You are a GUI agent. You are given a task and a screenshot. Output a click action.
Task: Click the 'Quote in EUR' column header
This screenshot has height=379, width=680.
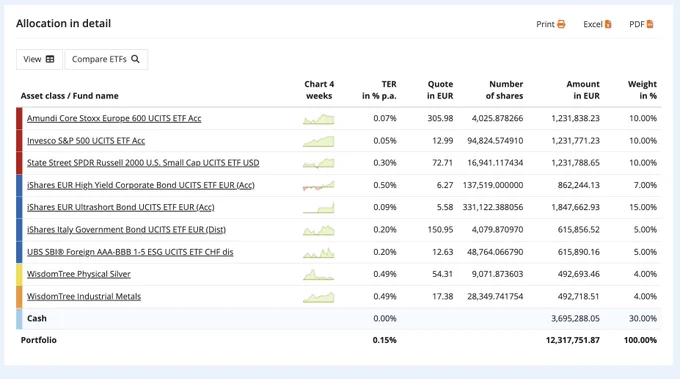point(440,90)
